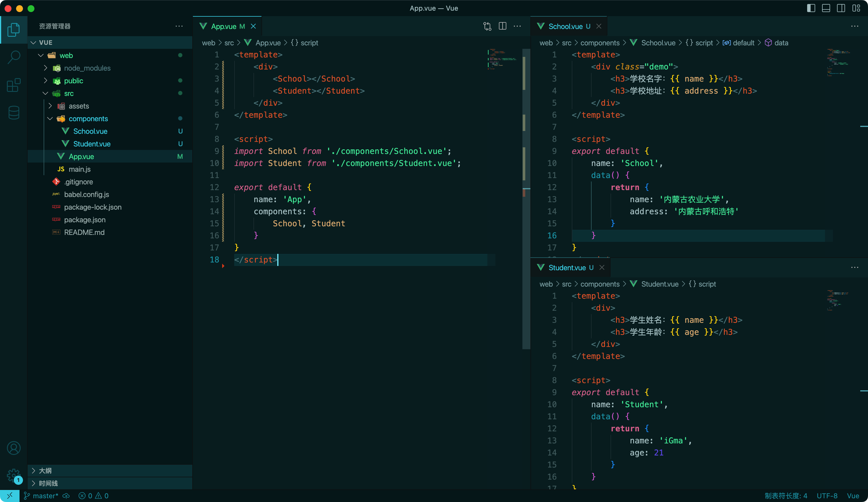Switch to the School.vue editor tab
This screenshot has height=502, width=868.
(565, 26)
